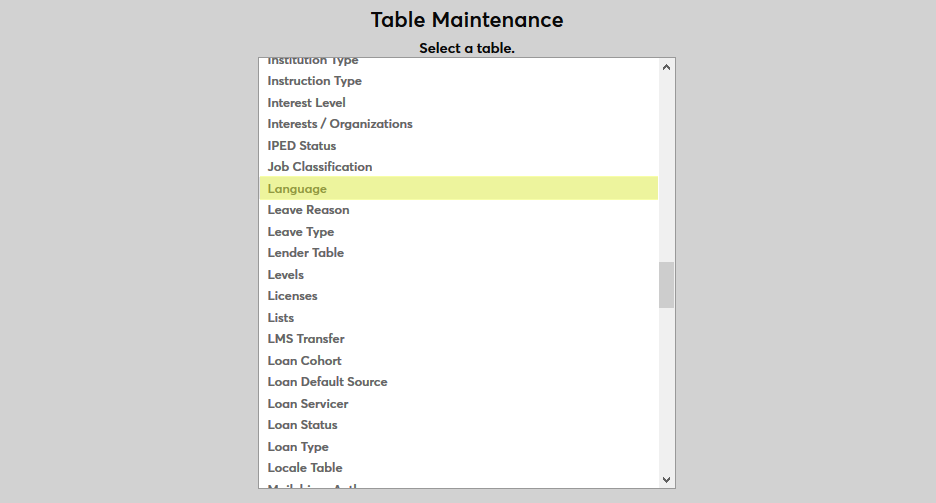Choose Loan Default Source option

[x=327, y=382]
